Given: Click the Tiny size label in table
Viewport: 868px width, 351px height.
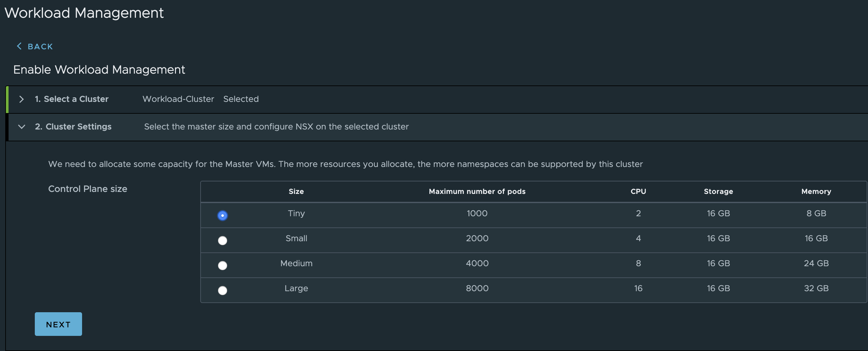Looking at the screenshot, I should [296, 213].
